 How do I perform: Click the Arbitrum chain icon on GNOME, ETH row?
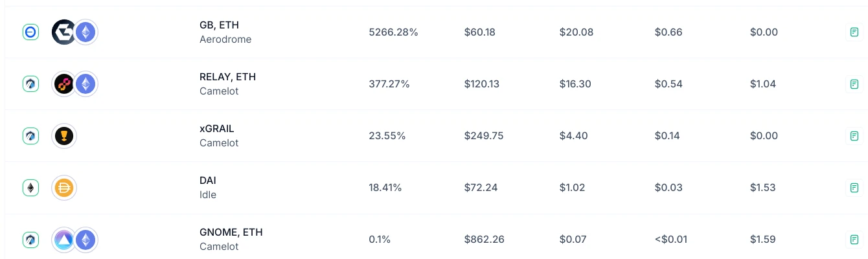pos(31,239)
